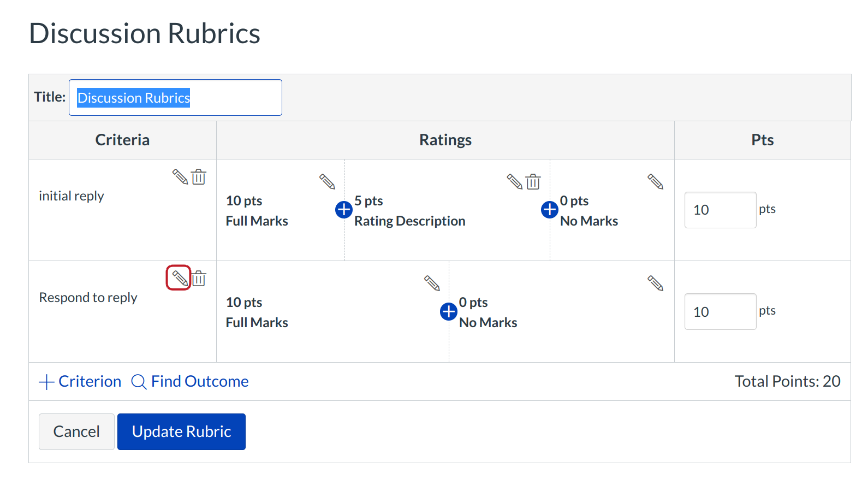Open Find Outcome search

click(190, 381)
